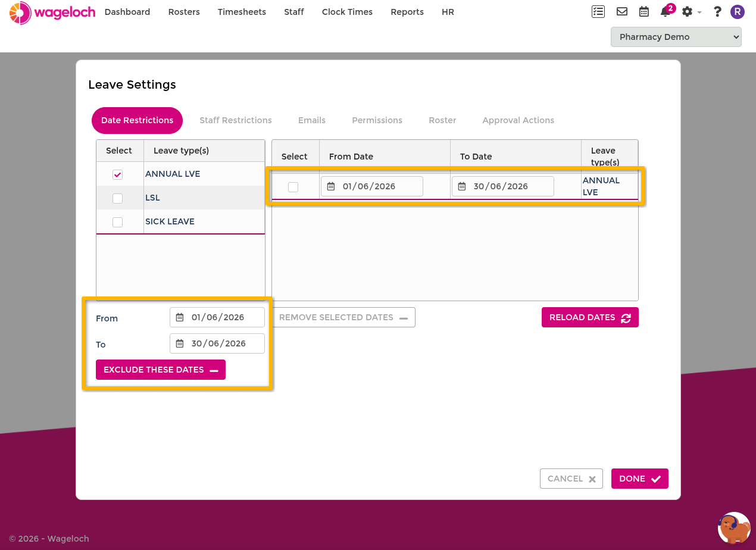
Task: Click the From Date column header
Action: (x=385, y=157)
